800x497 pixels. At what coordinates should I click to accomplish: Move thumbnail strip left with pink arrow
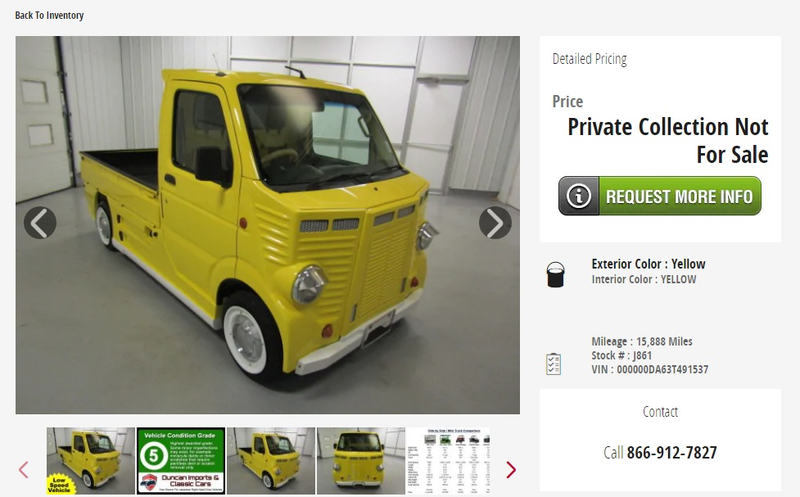click(x=23, y=469)
